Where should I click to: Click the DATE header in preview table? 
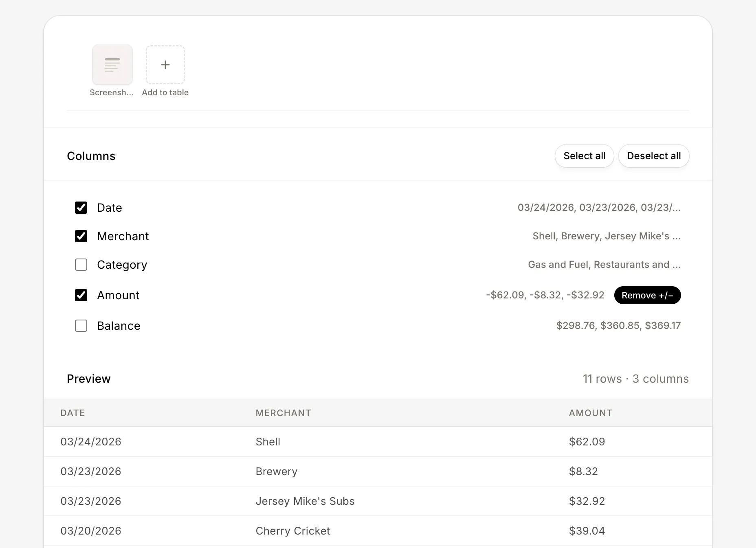[73, 413]
